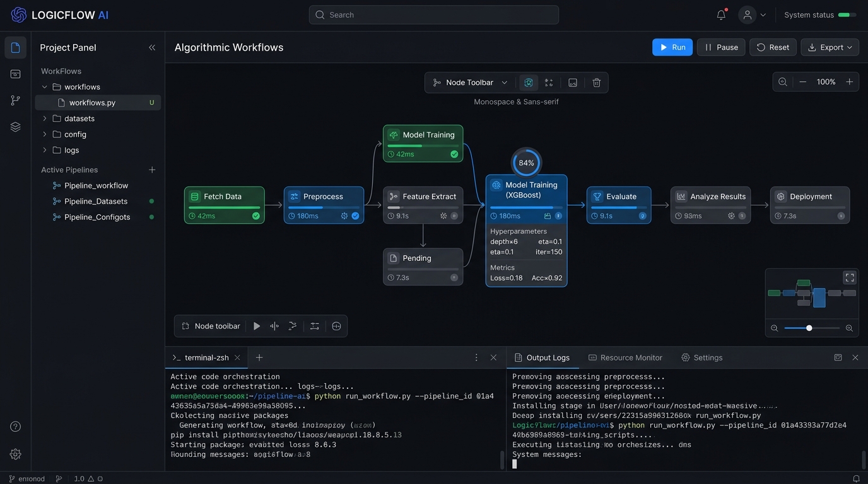Screen dimensions: 868x484
Task: Open the Node Toolbar dropdown
Action: coord(470,83)
